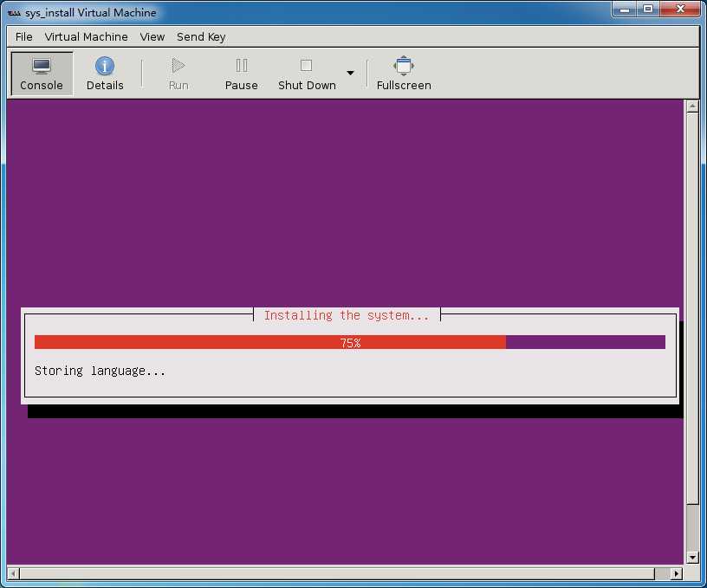This screenshot has height=588, width=707.
Task: Switch to Fullscreen mode
Action: [404, 74]
